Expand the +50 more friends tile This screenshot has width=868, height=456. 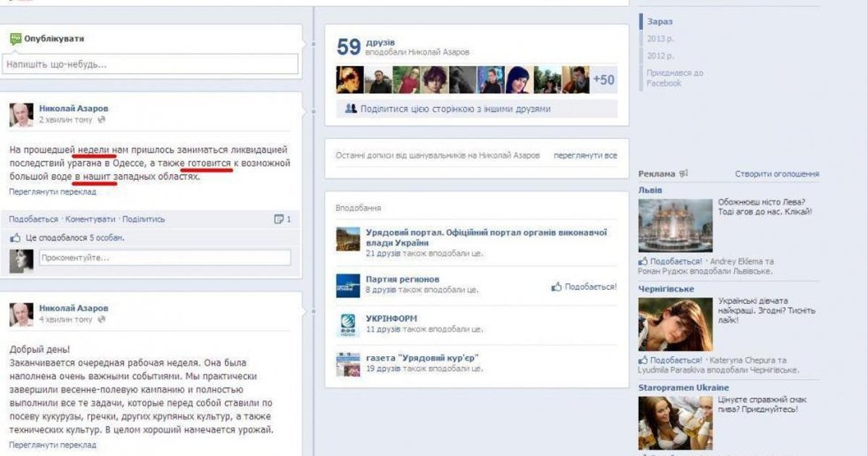[x=603, y=80]
